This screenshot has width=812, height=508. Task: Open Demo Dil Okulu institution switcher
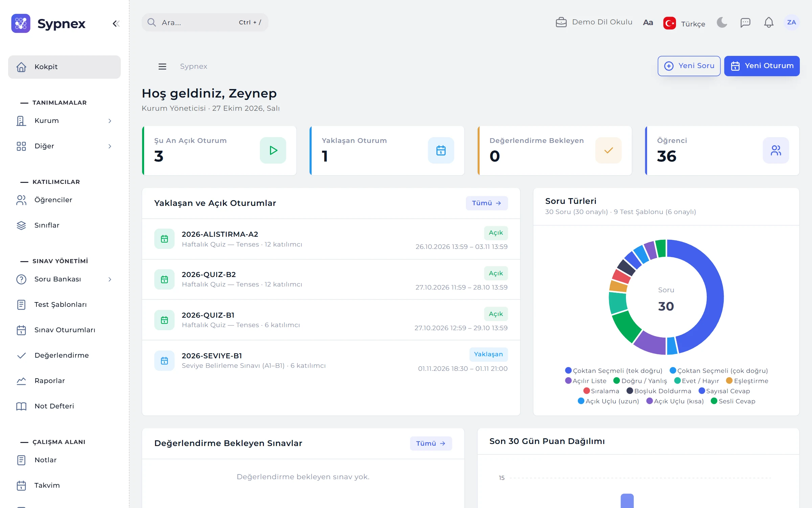click(x=594, y=22)
